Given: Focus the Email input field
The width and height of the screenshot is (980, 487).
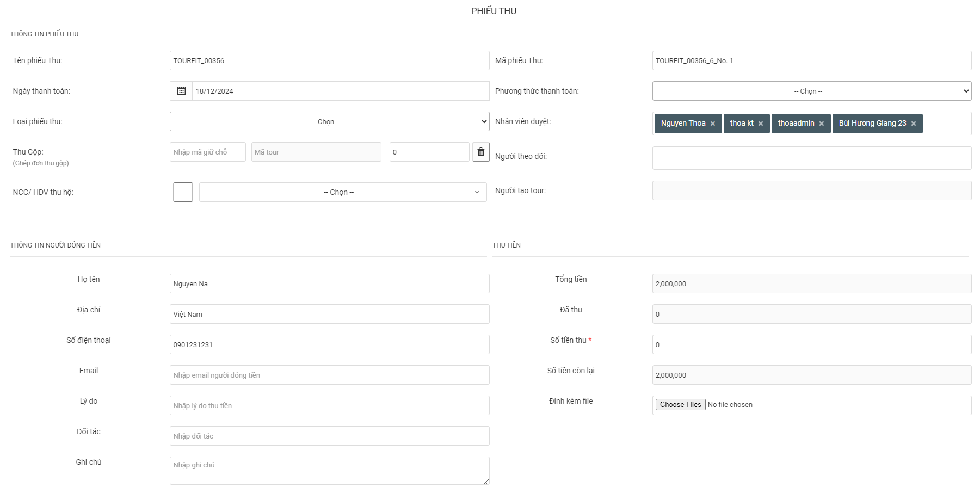Looking at the screenshot, I should (329, 375).
